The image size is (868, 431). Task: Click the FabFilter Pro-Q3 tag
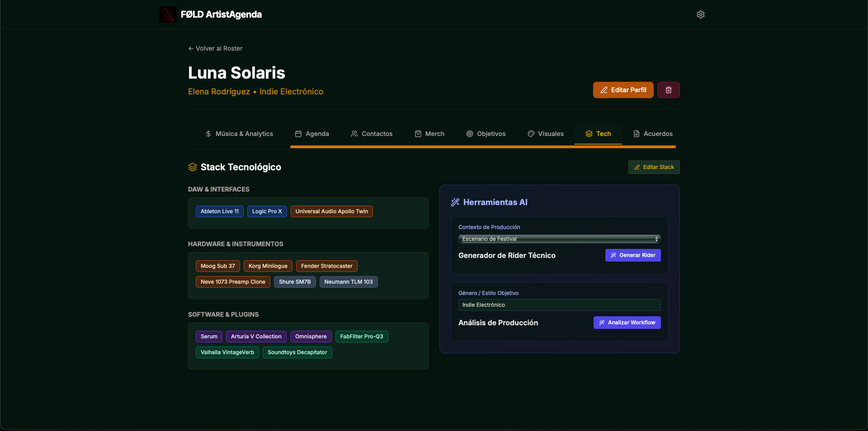tap(362, 337)
